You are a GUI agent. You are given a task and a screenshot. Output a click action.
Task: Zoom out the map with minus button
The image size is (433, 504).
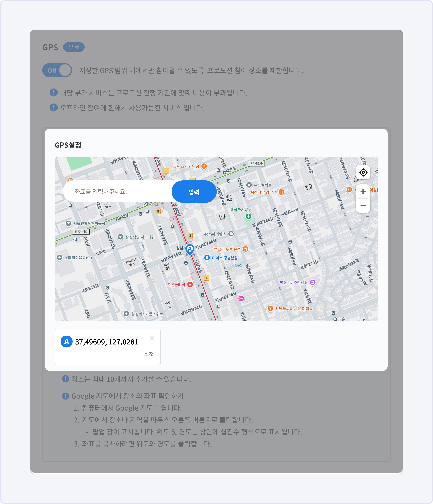(x=363, y=206)
